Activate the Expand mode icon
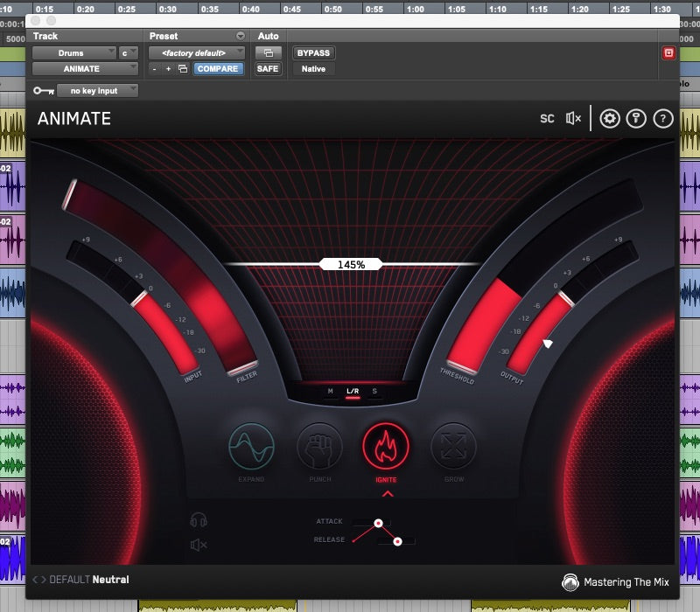 pyautogui.click(x=251, y=447)
